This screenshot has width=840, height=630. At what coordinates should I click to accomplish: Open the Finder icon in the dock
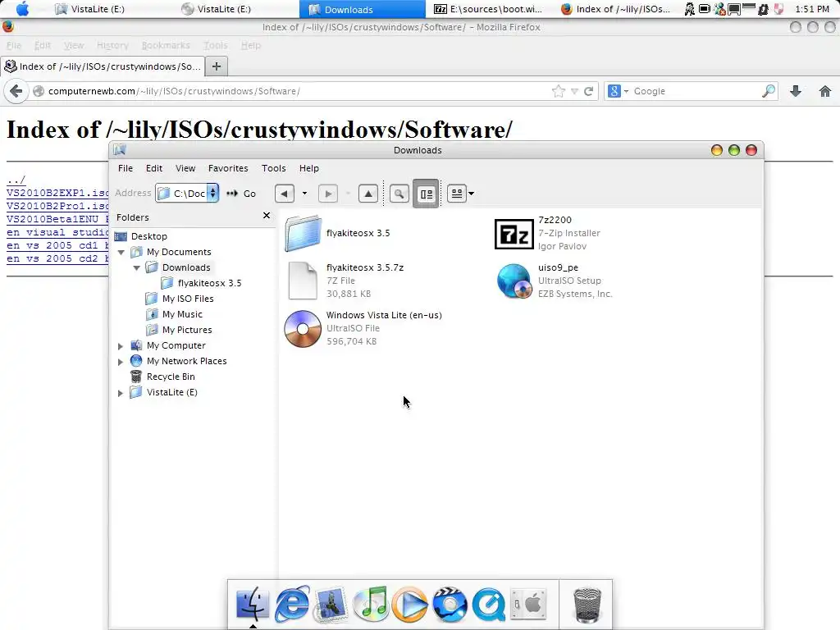pyautogui.click(x=253, y=605)
